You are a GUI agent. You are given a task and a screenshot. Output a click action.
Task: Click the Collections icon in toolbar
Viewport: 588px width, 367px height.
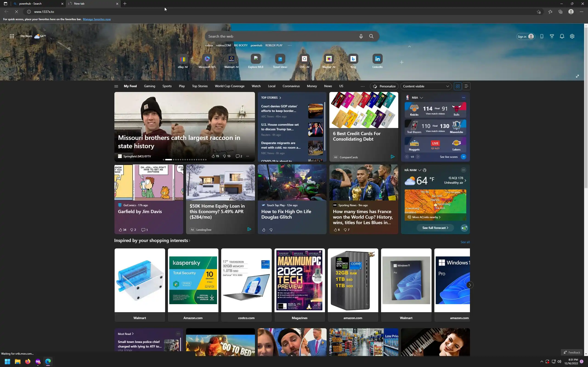pos(560,12)
